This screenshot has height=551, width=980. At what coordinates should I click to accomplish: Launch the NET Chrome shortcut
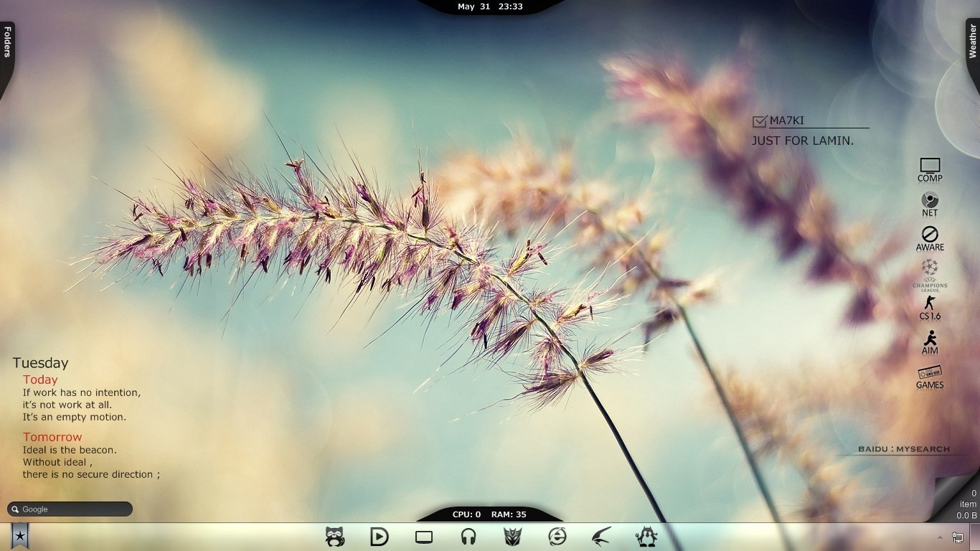930,204
